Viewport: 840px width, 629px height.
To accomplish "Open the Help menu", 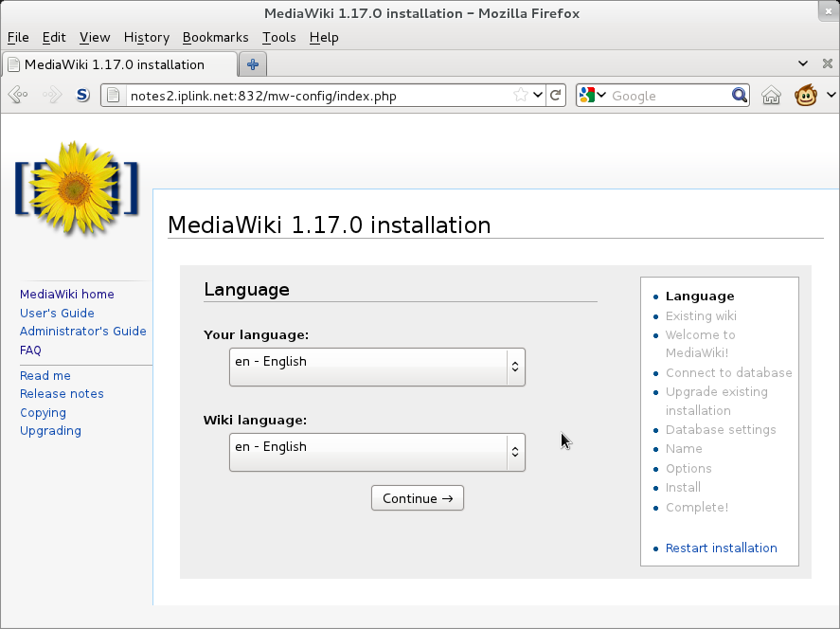I will [324, 38].
